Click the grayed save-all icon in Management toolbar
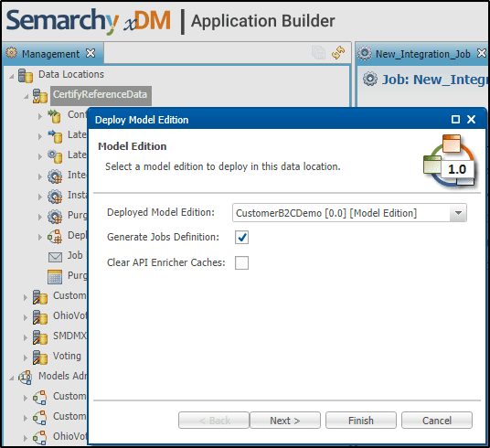The image size is (490, 448). tap(318, 52)
